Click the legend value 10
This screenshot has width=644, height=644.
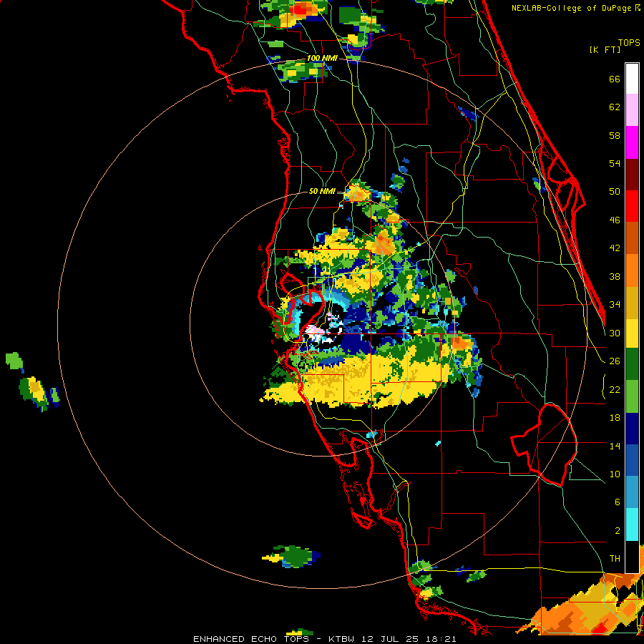(615, 474)
